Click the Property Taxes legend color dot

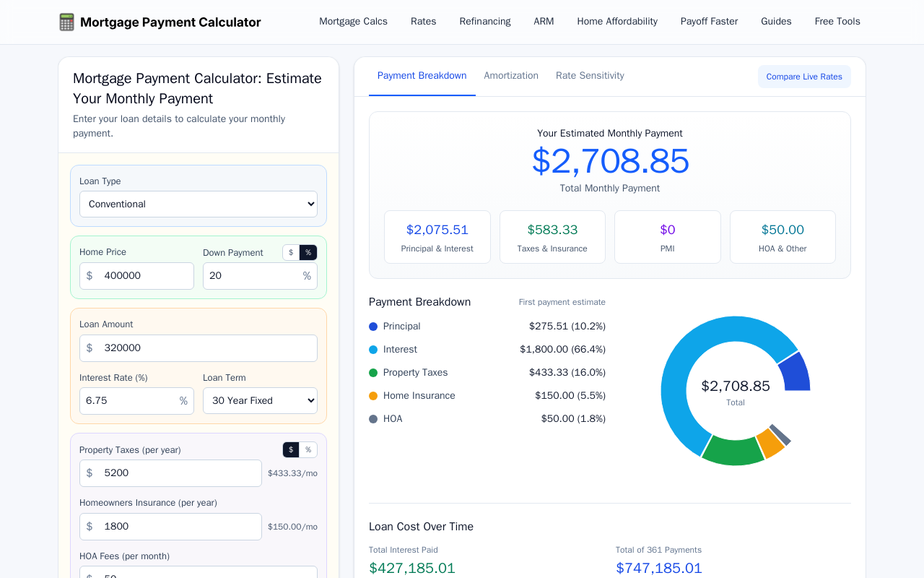pyautogui.click(x=373, y=373)
